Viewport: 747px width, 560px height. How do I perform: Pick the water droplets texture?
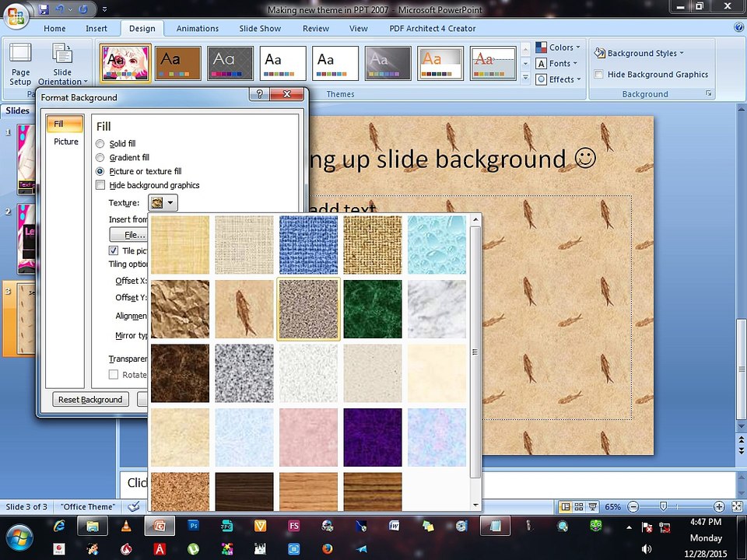(x=437, y=245)
